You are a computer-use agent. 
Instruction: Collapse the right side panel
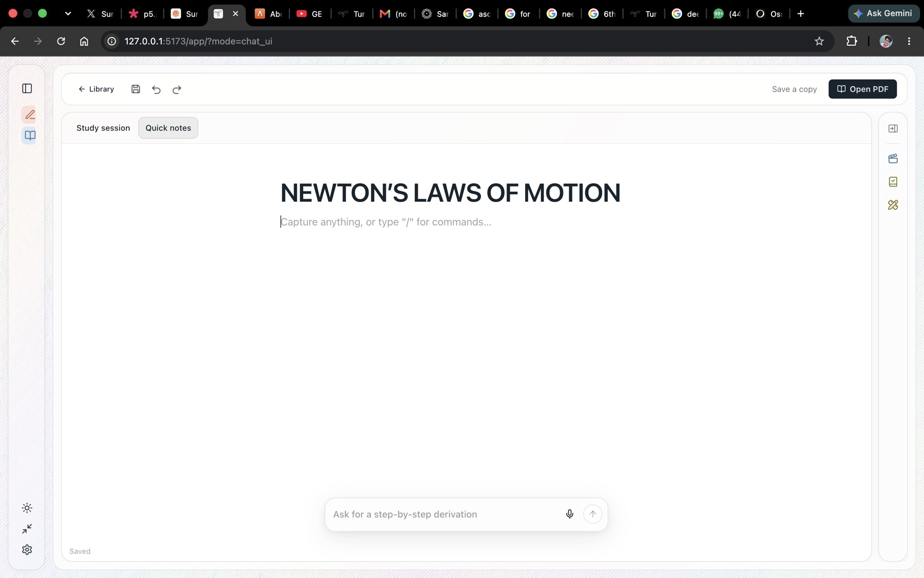[x=893, y=128]
